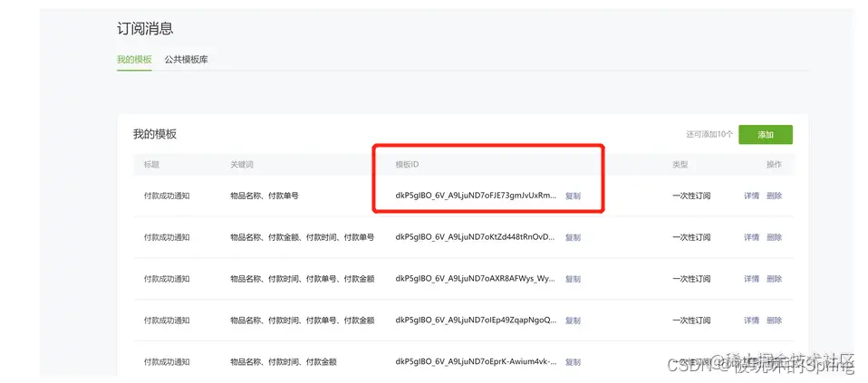Select template ID text dkP5gIBO_6V_A9LjuND7oEprK-Awium4vk
The height and width of the screenshot is (383, 868).
point(476,362)
